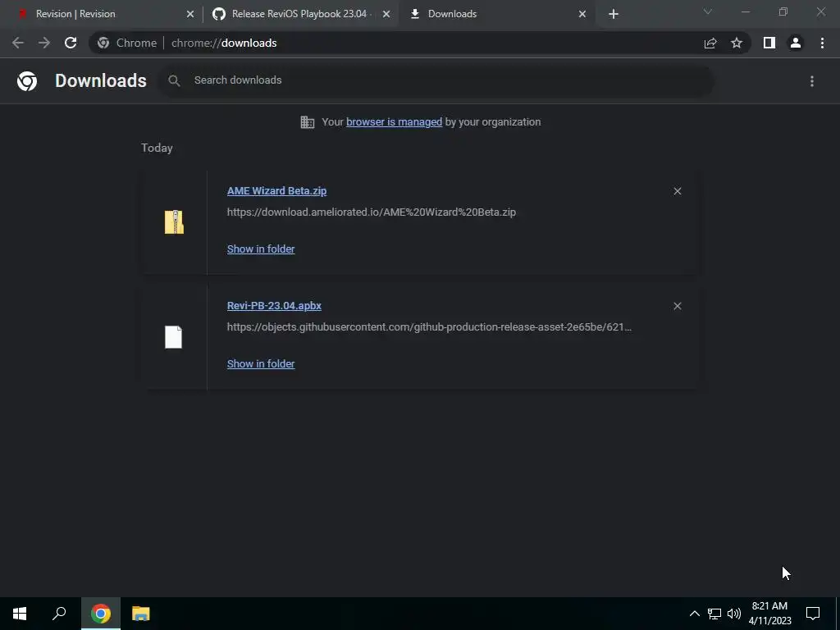Viewport: 840px width, 630px height.
Task: Open the Downloads page more actions menu
Action: (812, 81)
